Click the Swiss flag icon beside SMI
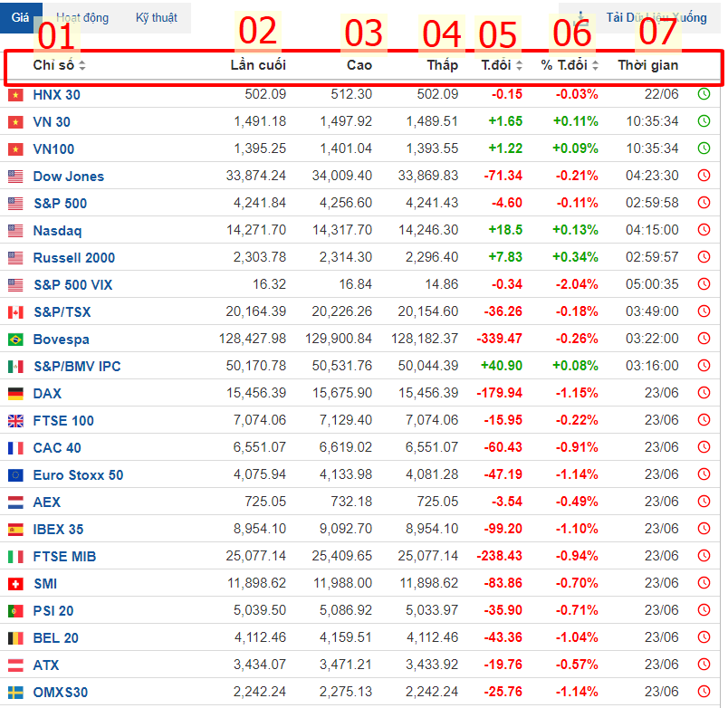This screenshot has height=708, width=728. point(15,584)
